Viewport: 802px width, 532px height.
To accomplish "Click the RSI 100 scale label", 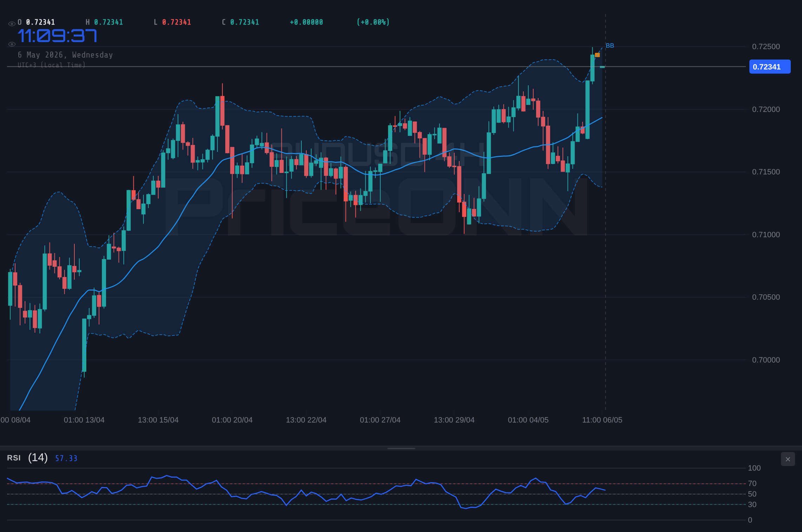I will pyautogui.click(x=754, y=468).
